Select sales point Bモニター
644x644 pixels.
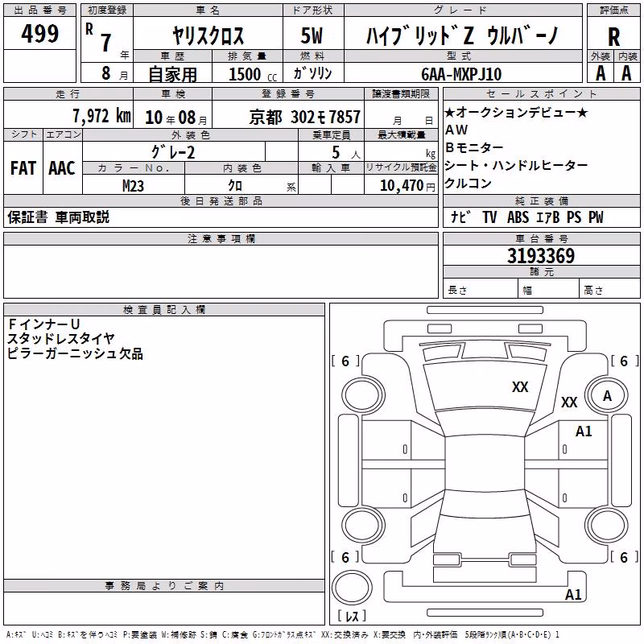click(x=474, y=147)
